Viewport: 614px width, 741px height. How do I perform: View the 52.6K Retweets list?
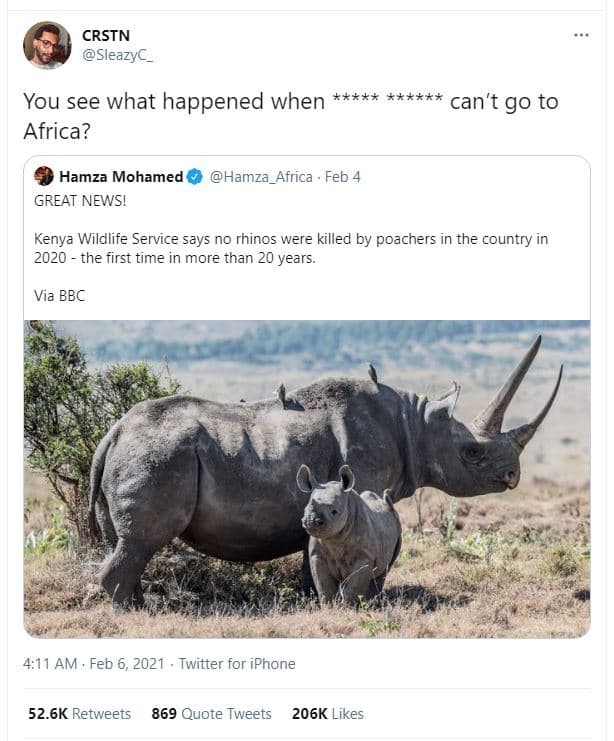pyautogui.click(x=77, y=713)
